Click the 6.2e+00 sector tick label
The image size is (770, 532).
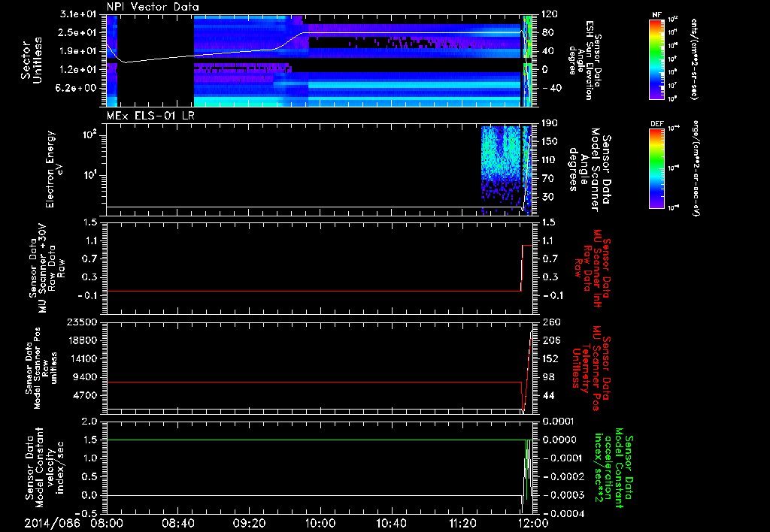[x=77, y=89]
